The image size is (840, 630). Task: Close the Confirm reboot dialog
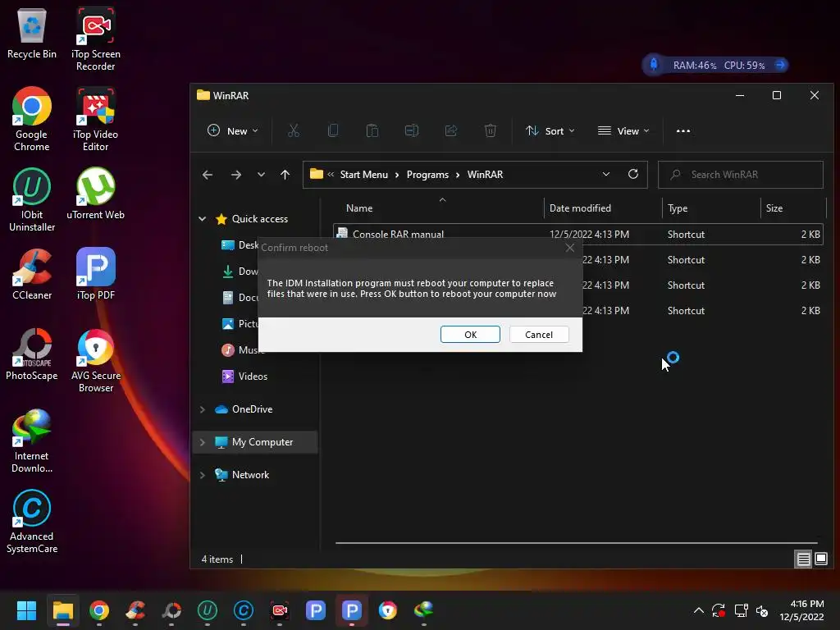[x=570, y=248]
